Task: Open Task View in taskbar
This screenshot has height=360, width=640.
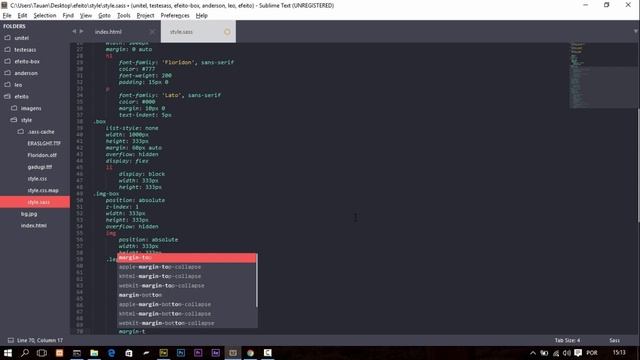Action: coord(42,353)
